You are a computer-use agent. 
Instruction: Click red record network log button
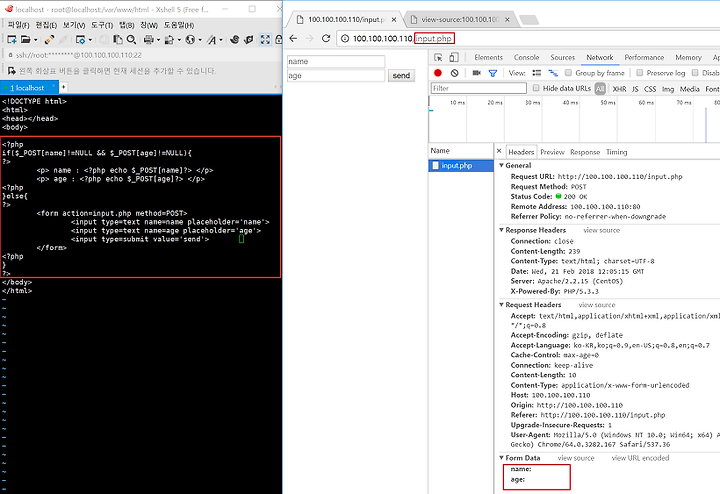(x=438, y=73)
